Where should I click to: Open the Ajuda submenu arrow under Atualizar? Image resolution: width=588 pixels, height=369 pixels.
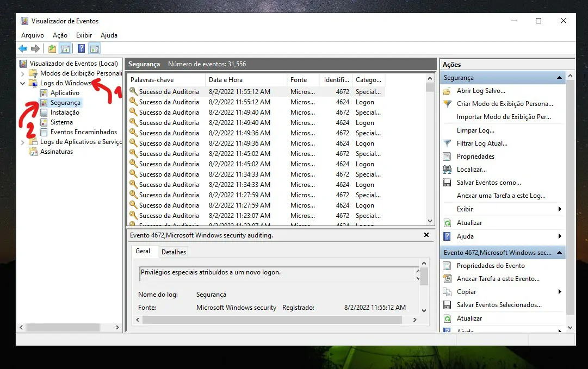click(x=560, y=236)
